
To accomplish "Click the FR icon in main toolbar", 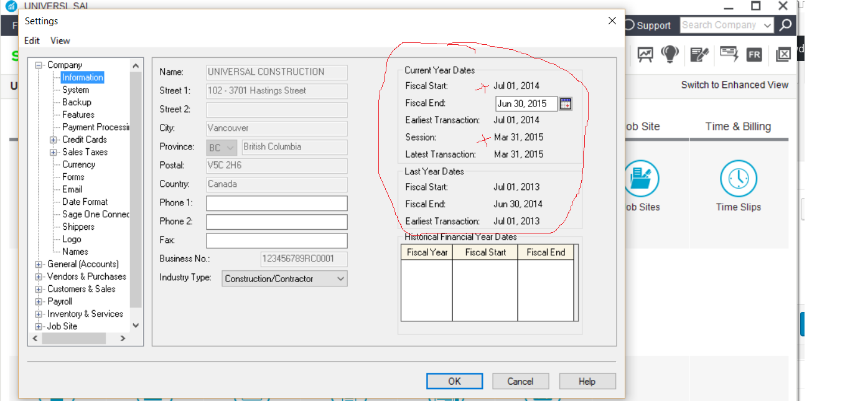I will coord(754,55).
